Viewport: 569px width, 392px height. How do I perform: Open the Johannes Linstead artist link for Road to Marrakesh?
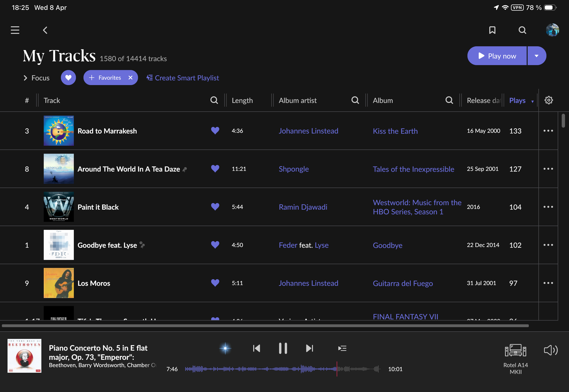308,131
